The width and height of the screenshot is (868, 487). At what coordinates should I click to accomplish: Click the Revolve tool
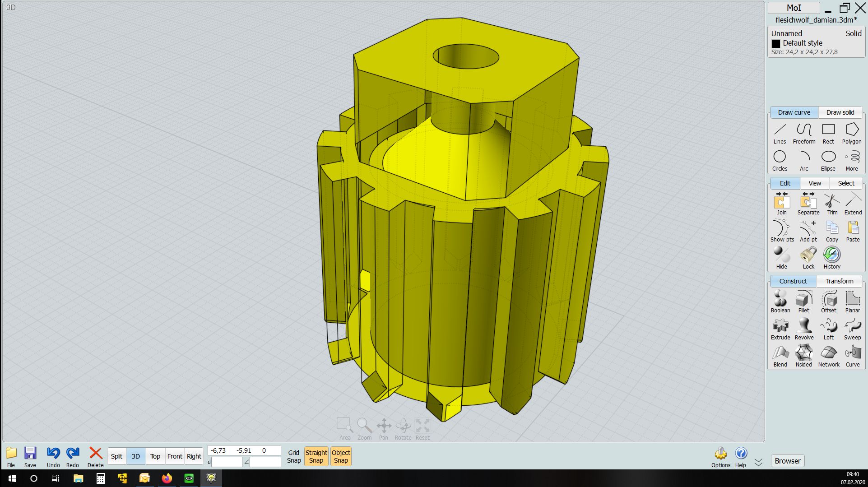pyautogui.click(x=804, y=329)
